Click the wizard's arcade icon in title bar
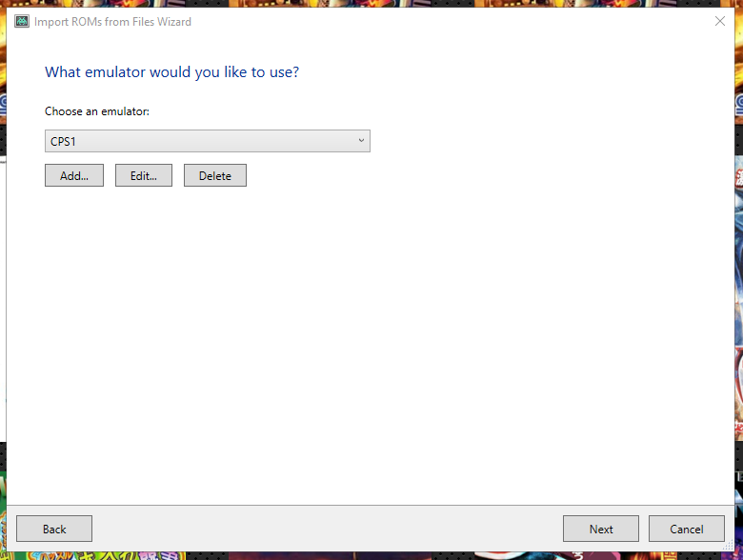The width and height of the screenshot is (743, 560). coord(21,21)
